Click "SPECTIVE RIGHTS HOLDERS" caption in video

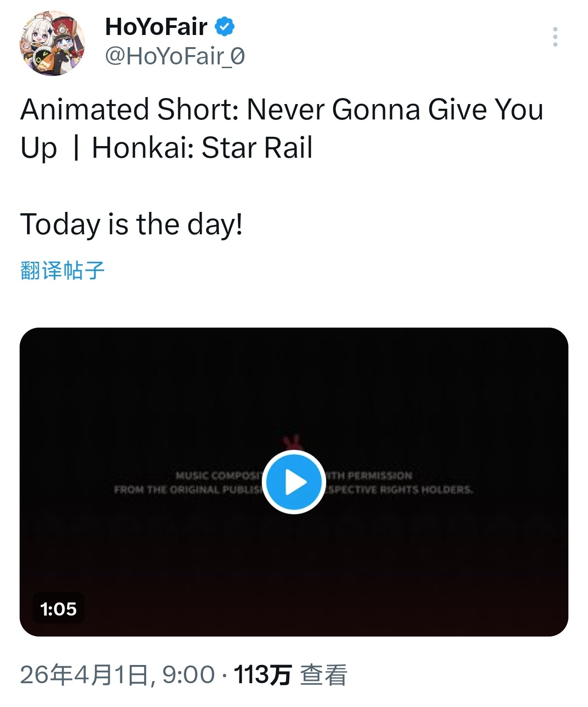tap(399, 490)
